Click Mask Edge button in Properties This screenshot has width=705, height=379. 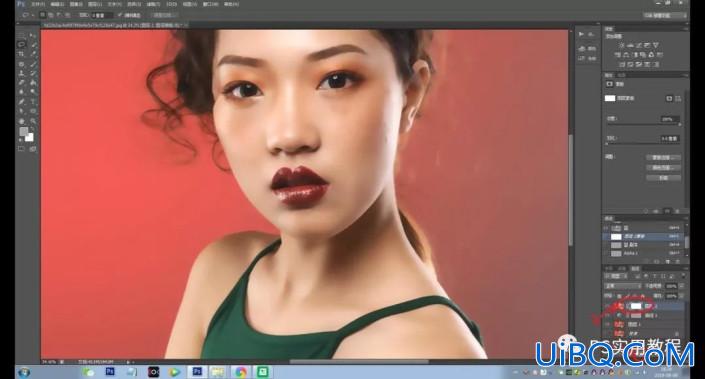[663, 157]
